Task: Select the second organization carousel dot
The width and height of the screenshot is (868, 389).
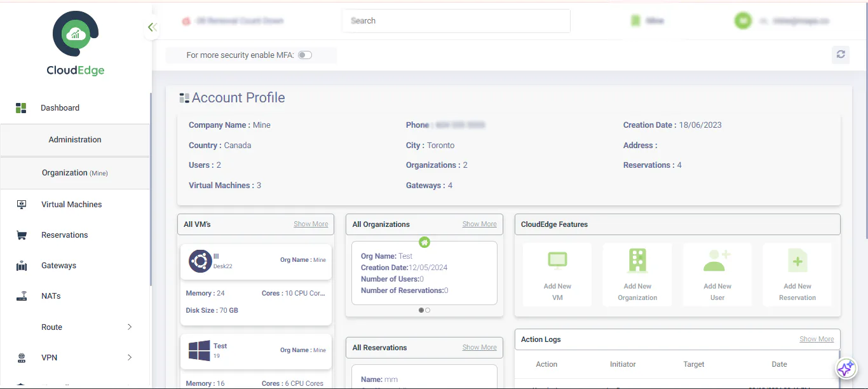Action: [428, 310]
